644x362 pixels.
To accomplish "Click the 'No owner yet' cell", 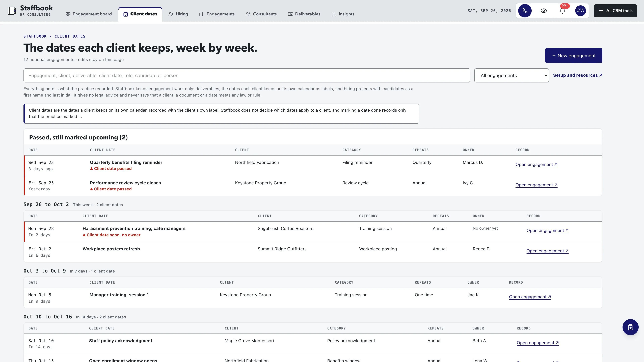I will coord(485,228).
